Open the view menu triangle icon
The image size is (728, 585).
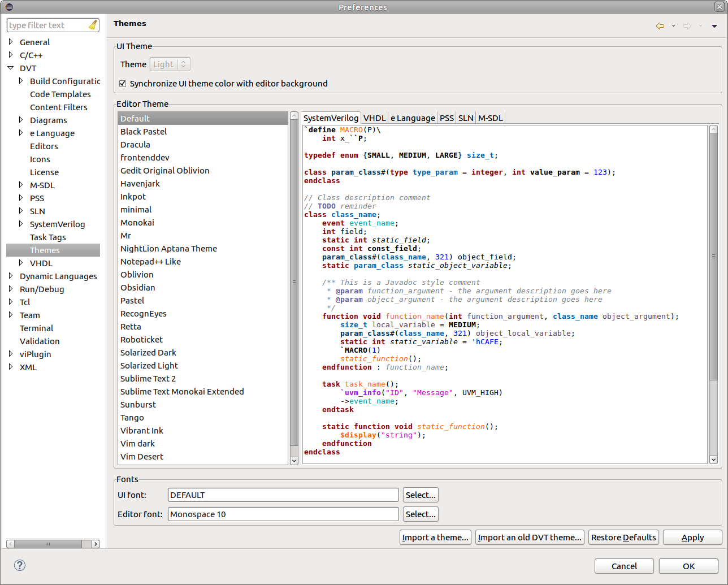click(714, 25)
